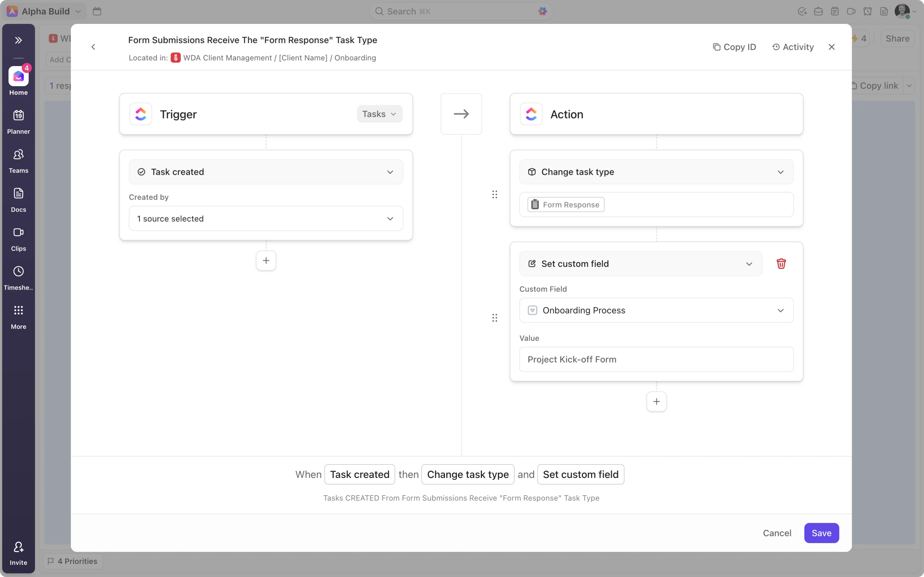The image size is (924, 577).
Task: Add another action with plus button
Action: [656, 402]
